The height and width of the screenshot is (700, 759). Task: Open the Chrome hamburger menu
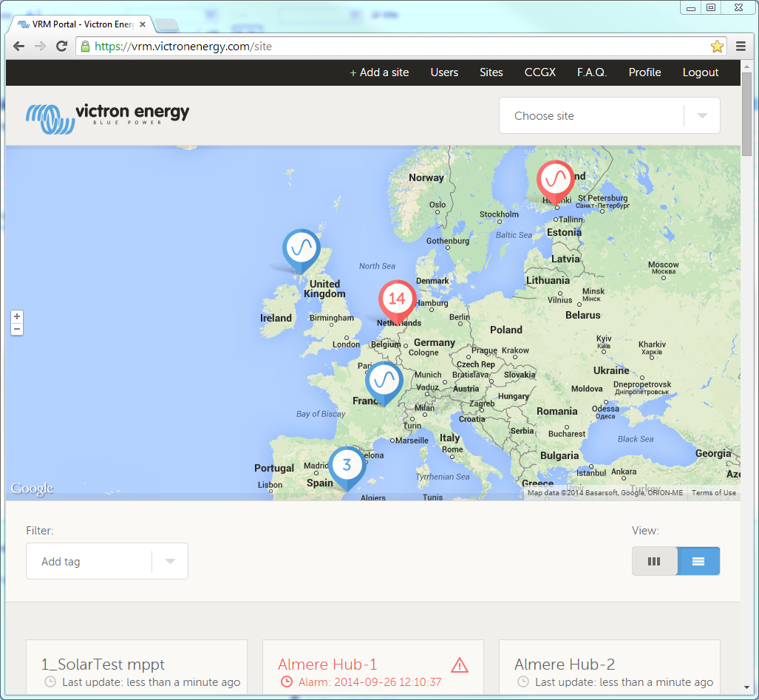(x=741, y=47)
